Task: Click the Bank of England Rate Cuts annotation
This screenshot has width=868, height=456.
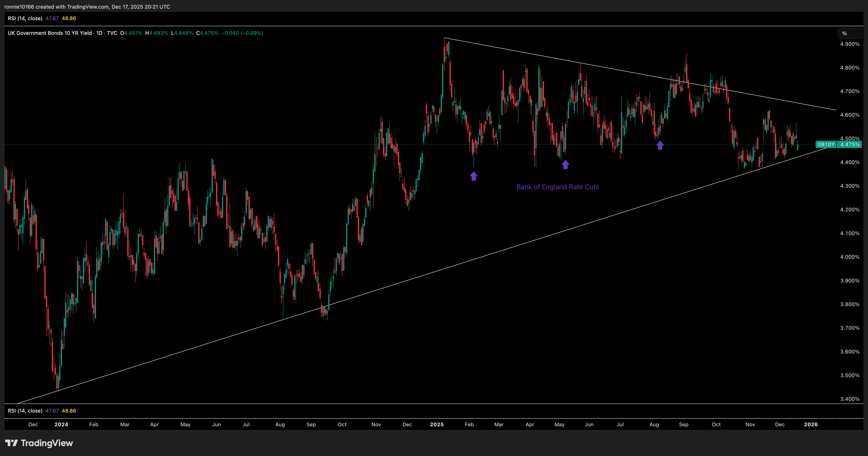Action: pyautogui.click(x=558, y=187)
